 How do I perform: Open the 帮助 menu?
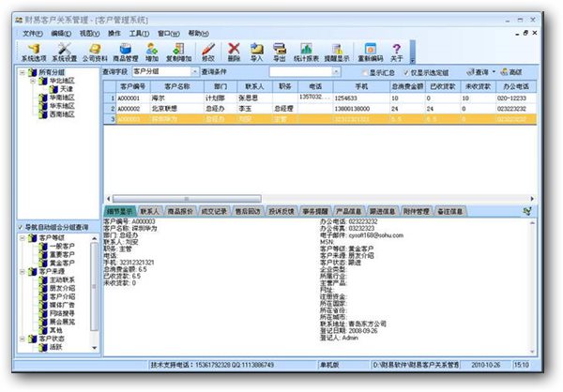pyautogui.click(x=199, y=34)
